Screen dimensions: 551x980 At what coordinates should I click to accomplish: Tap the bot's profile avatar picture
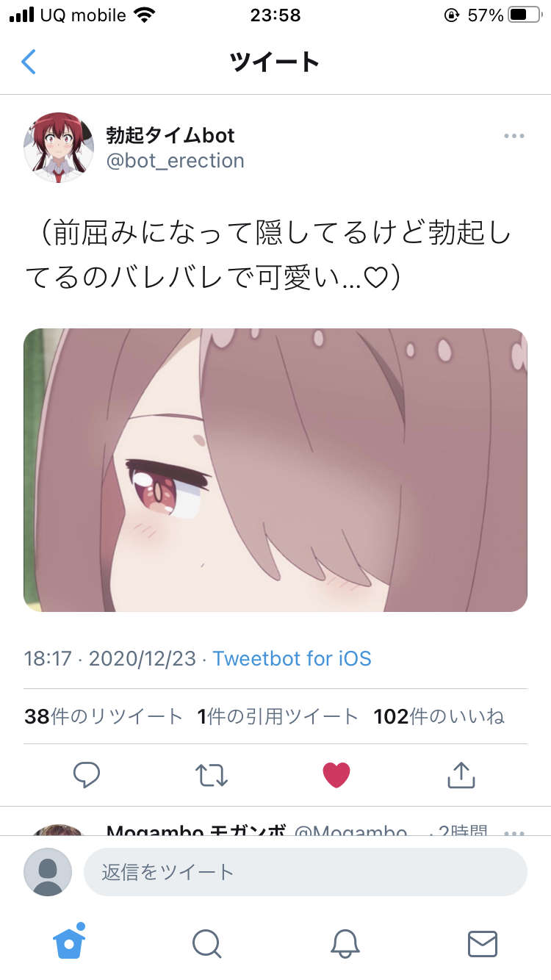click(59, 148)
